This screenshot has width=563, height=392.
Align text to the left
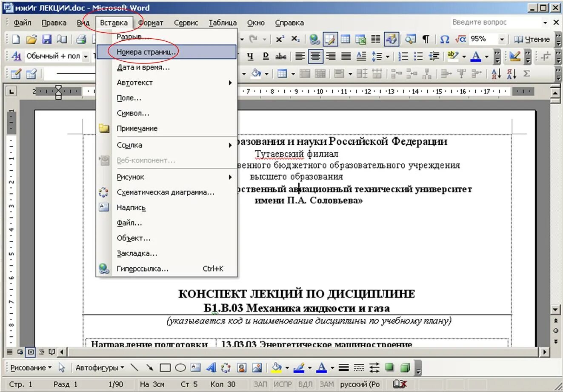click(300, 56)
